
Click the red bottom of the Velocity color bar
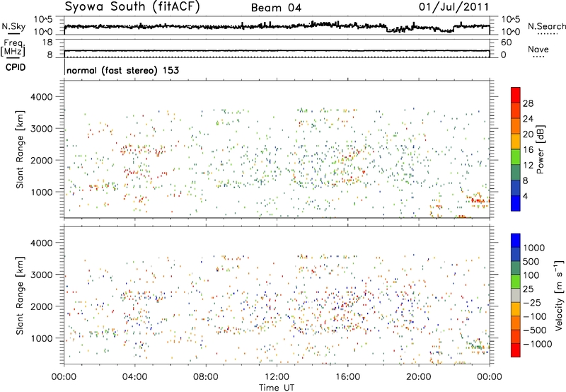coord(516,350)
